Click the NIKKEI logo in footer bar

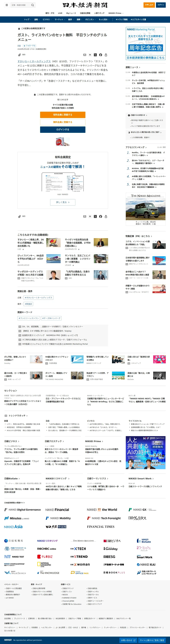8,640
